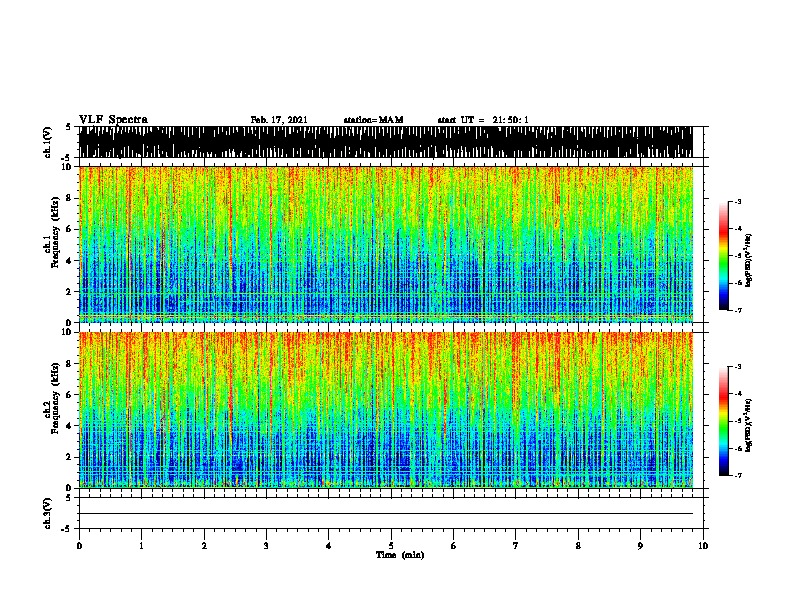
Task: Click the ch.1 spectrogram color scale bar
Action: coord(724,256)
